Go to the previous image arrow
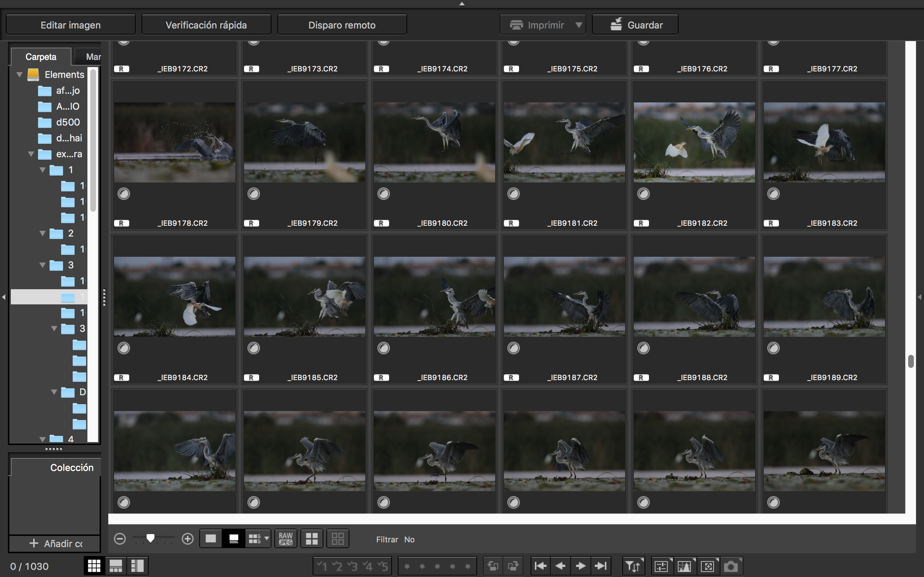This screenshot has height=577, width=924. tap(561, 566)
